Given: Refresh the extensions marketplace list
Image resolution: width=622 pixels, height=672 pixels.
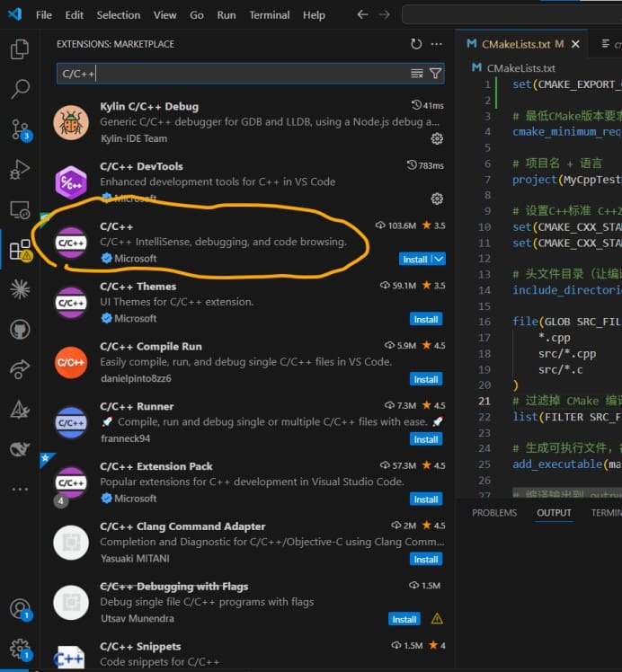Looking at the screenshot, I should coord(416,44).
